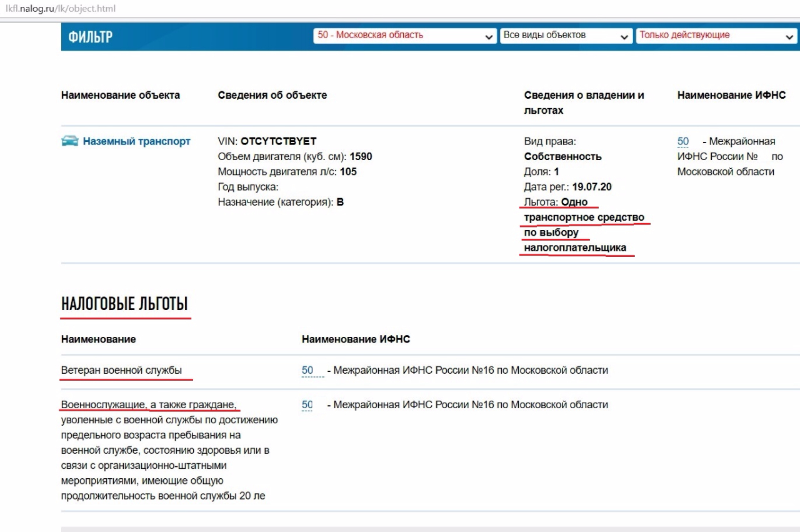Click '50' link in the Военнослужащие benefit row
Image resolution: width=800 pixels, height=532 pixels.
coord(307,405)
